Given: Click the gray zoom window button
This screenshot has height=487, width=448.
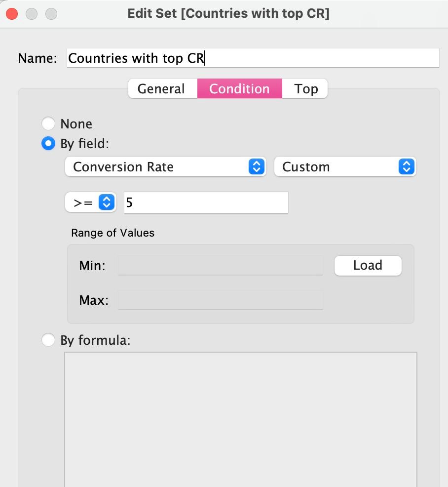Looking at the screenshot, I should (51, 14).
